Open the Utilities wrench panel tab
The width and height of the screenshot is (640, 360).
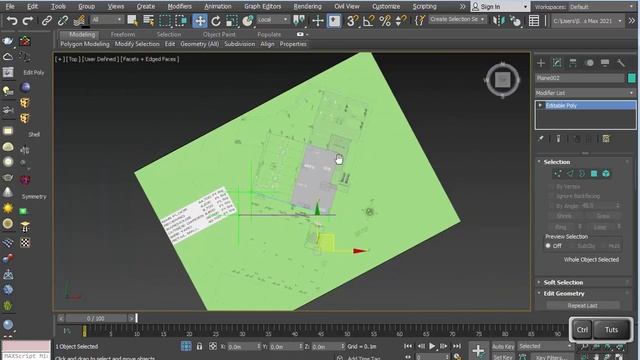click(621, 63)
